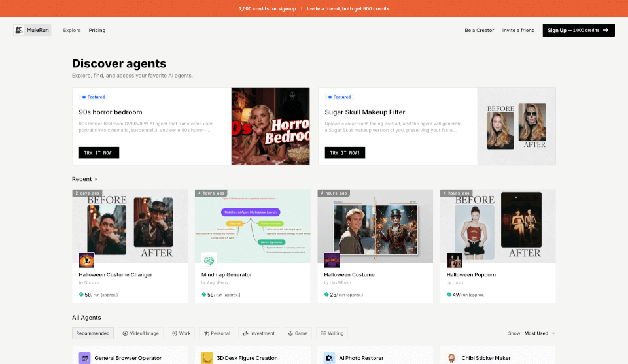Open the General Browser Operator agent icon
Screen dimensions: 628x364
click(84, 358)
